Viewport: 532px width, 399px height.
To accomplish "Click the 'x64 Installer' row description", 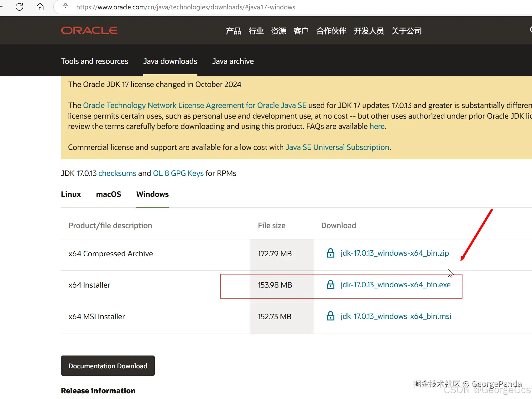I will 89,285.
